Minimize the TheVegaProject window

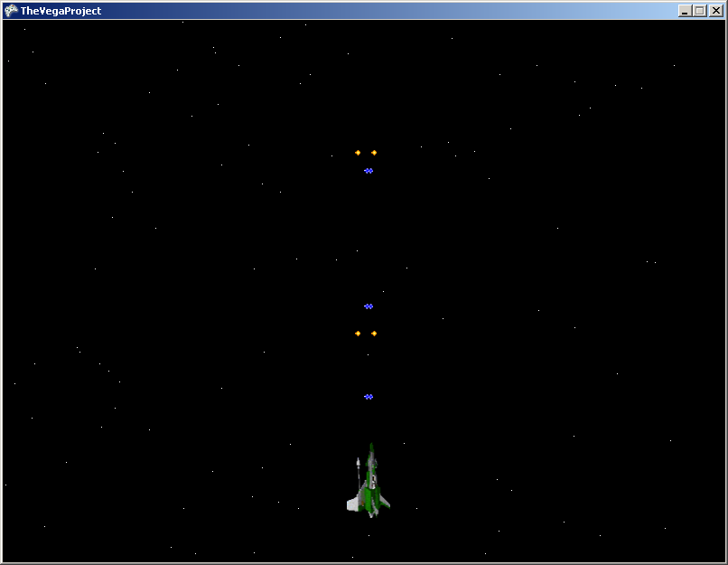click(686, 11)
